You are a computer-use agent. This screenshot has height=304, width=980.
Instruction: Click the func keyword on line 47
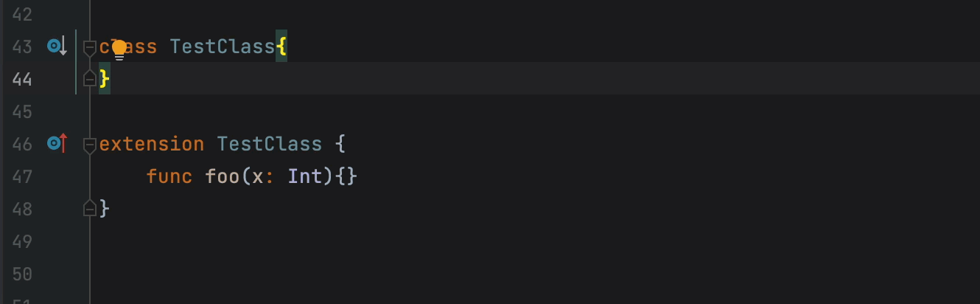click(x=169, y=176)
